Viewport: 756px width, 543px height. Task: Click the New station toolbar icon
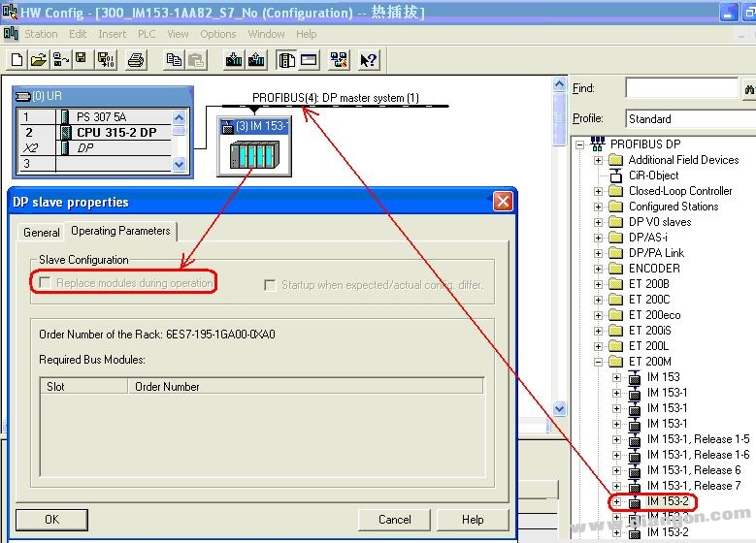point(16,60)
